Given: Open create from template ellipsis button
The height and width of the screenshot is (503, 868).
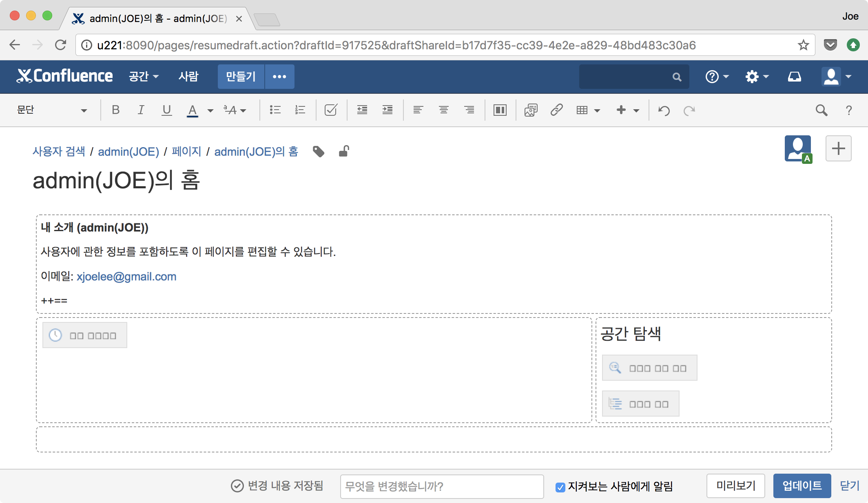Looking at the screenshot, I should pyautogui.click(x=280, y=77).
